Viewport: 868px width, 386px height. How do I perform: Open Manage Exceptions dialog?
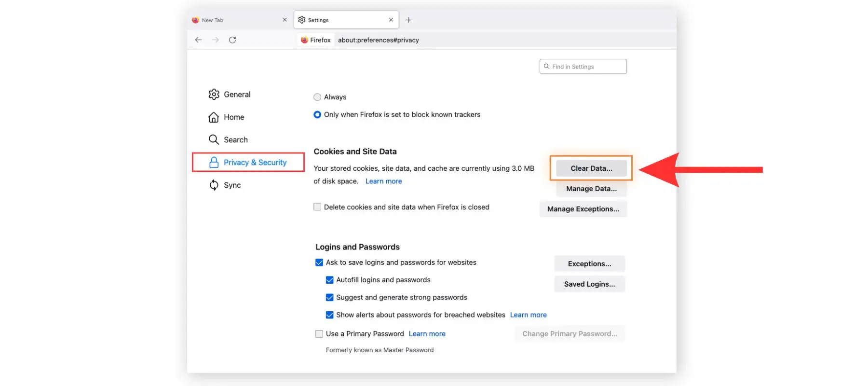[x=583, y=209]
